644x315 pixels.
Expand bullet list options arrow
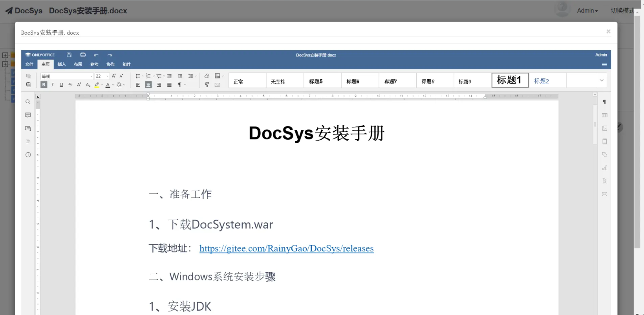[143, 76]
